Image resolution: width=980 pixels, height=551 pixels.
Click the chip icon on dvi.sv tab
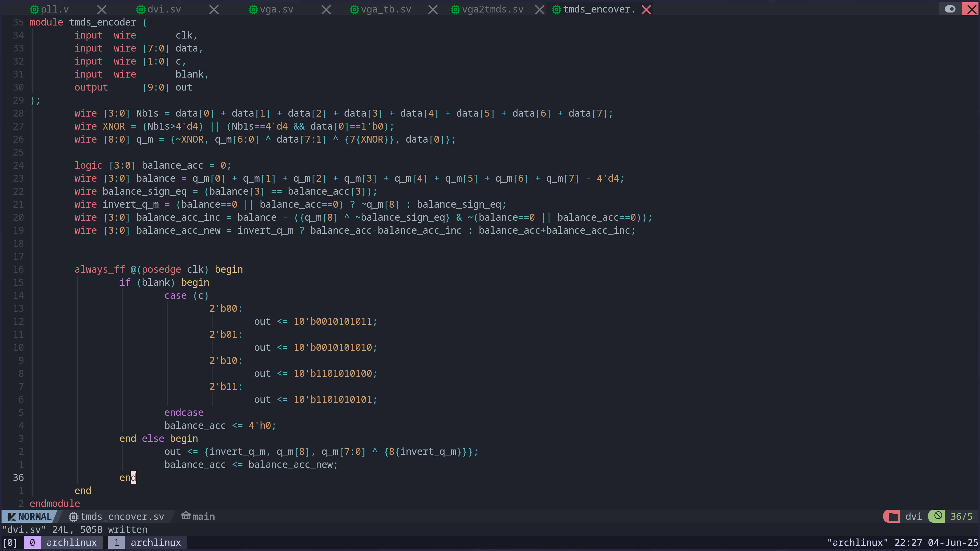tap(141, 9)
